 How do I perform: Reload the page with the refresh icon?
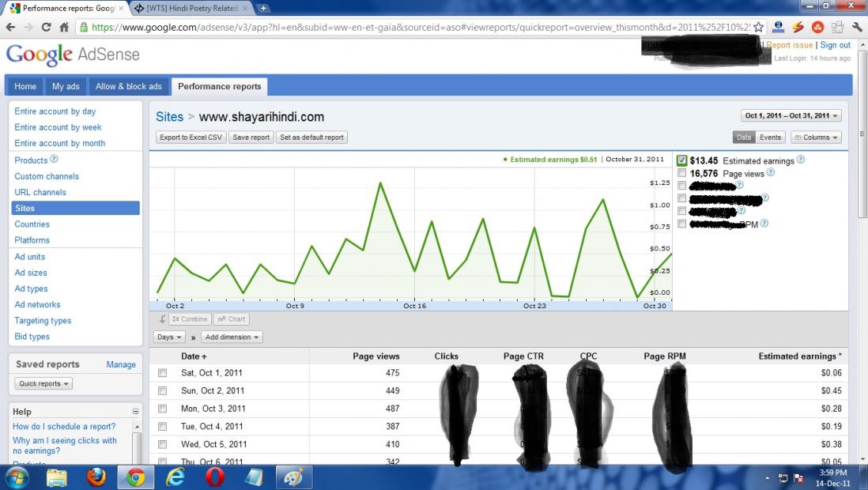tap(46, 27)
